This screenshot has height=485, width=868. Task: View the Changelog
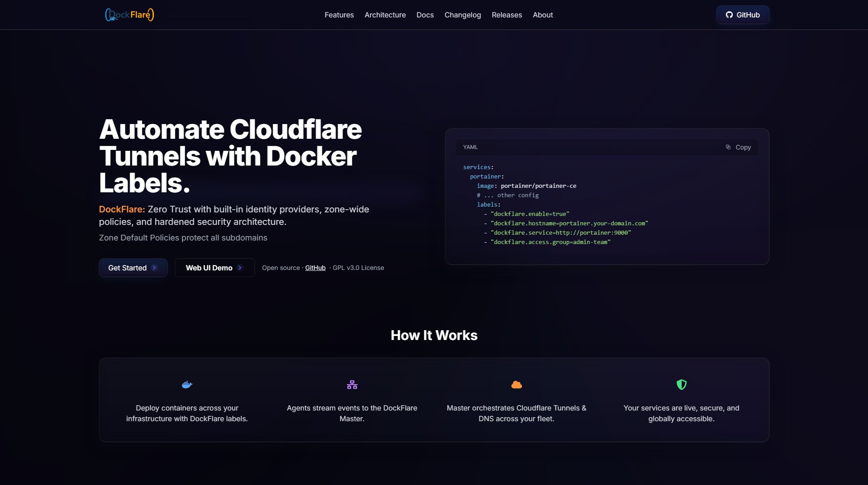tap(462, 15)
